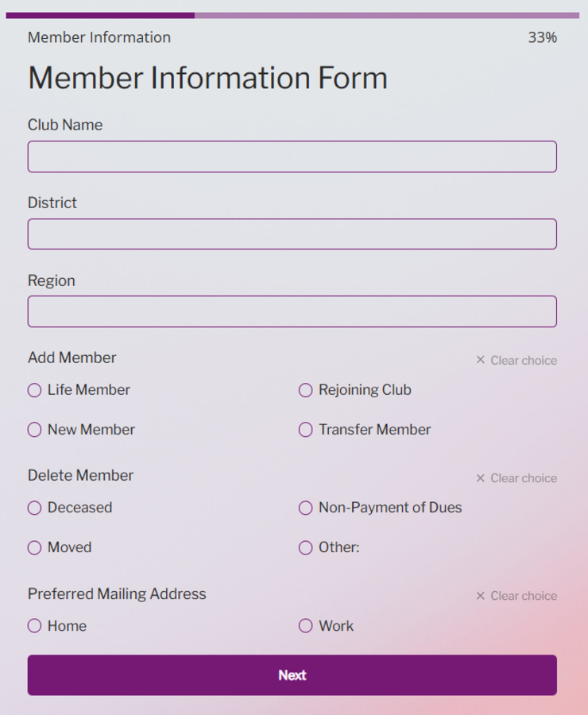Clear choice for Preferred Mailing Address
The image size is (588, 715).
point(516,596)
